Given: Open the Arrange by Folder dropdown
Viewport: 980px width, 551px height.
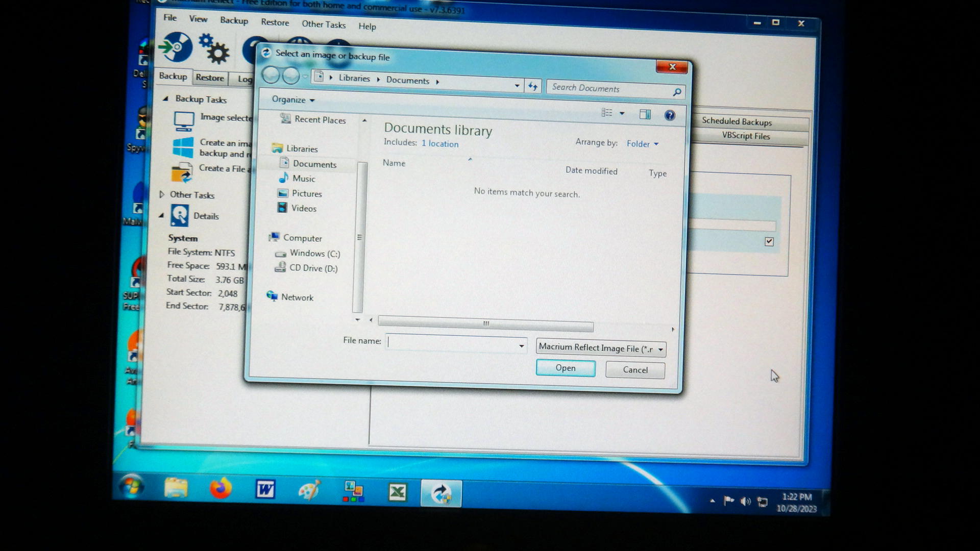Looking at the screenshot, I should pos(643,144).
